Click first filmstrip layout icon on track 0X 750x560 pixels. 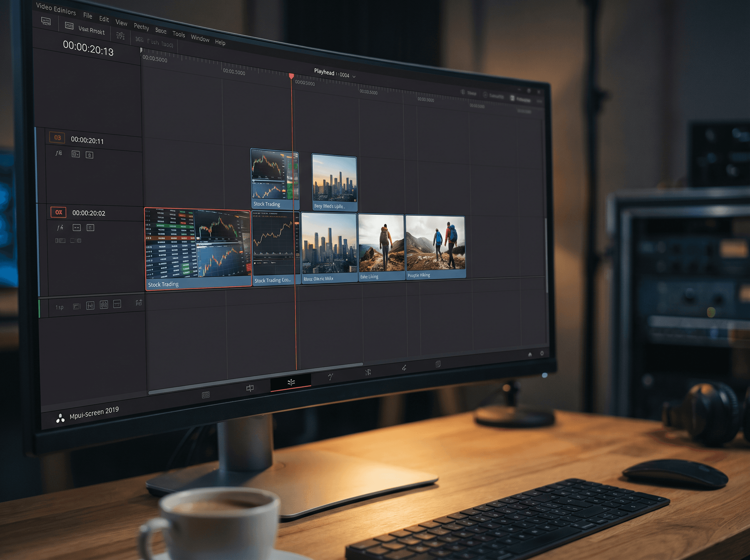60,240
